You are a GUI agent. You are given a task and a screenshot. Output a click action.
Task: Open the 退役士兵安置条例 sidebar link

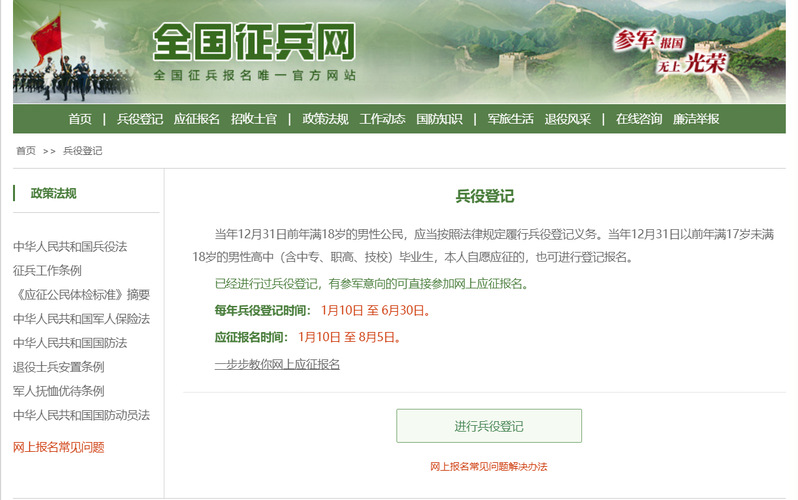(59, 367)
